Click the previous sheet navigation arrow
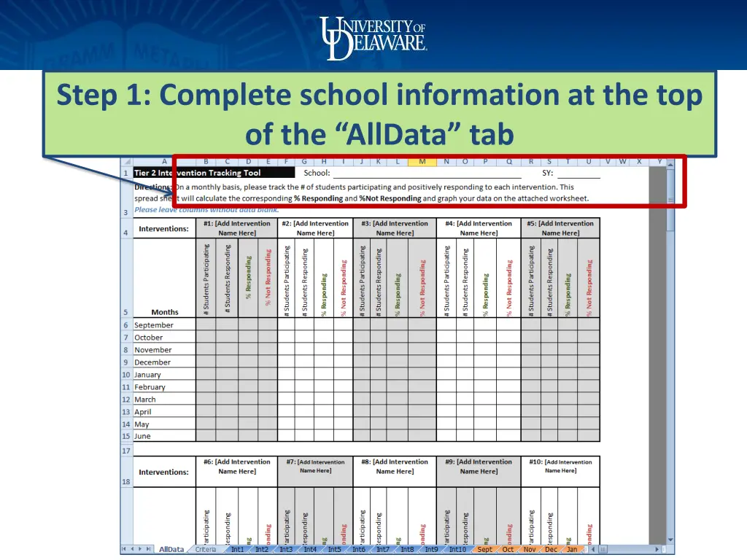This screenshot has width=747, height=560. tap(132, 549)
